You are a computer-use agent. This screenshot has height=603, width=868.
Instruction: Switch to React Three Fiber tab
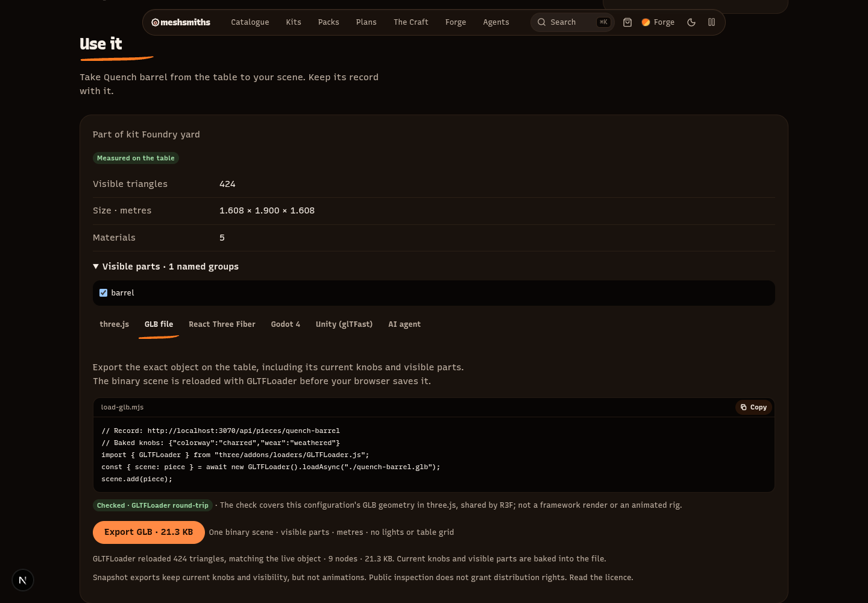pos(222,324)
